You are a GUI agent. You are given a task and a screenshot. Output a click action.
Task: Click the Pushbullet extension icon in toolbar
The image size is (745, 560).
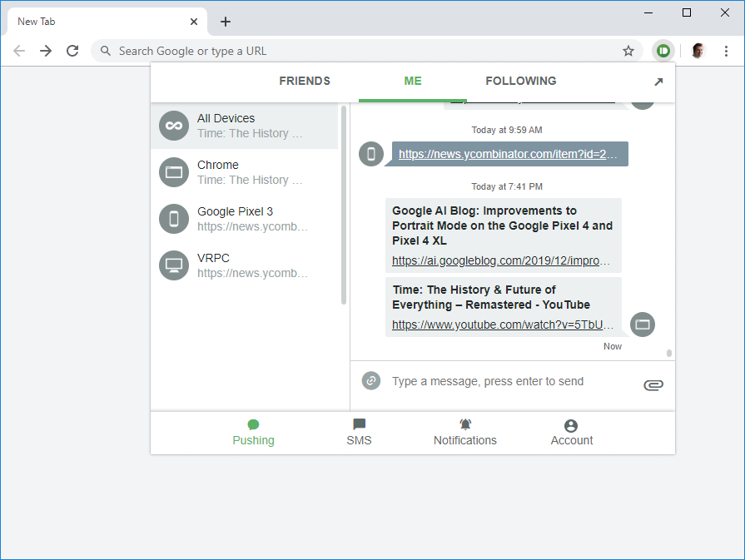663,51
